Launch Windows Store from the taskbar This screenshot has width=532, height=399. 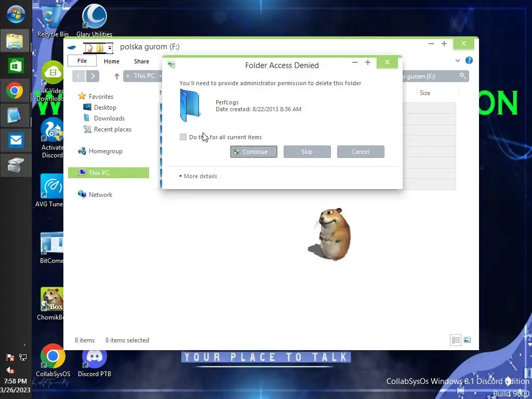click(15, 65)
